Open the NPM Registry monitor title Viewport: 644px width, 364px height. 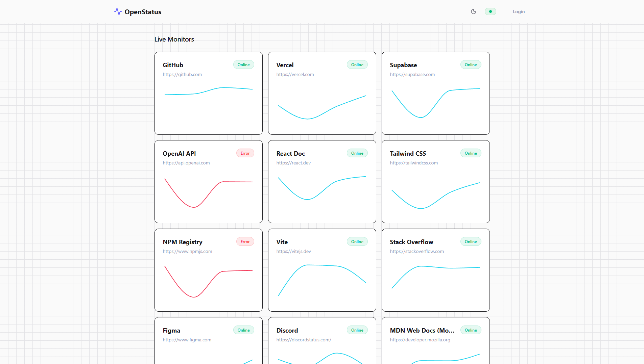coord(183,242)
